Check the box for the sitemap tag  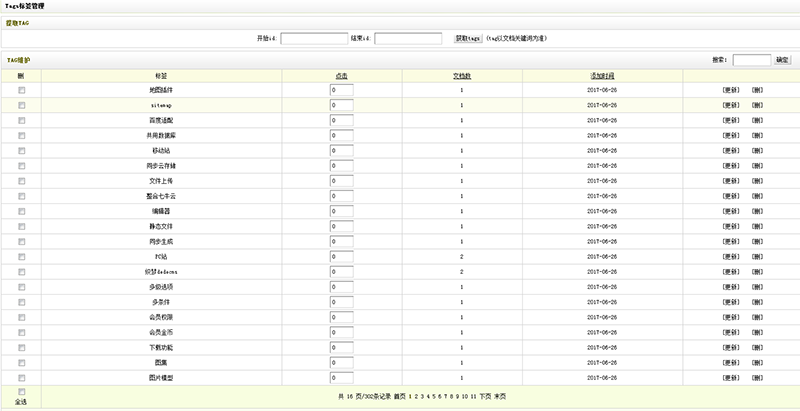[x=21, y=105]
